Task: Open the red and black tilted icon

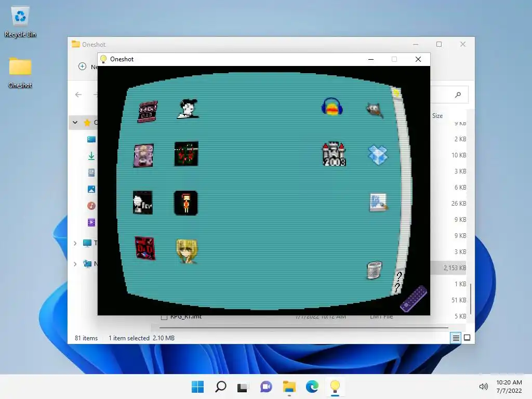Action: pyautogui.click(x=145, y=248)
